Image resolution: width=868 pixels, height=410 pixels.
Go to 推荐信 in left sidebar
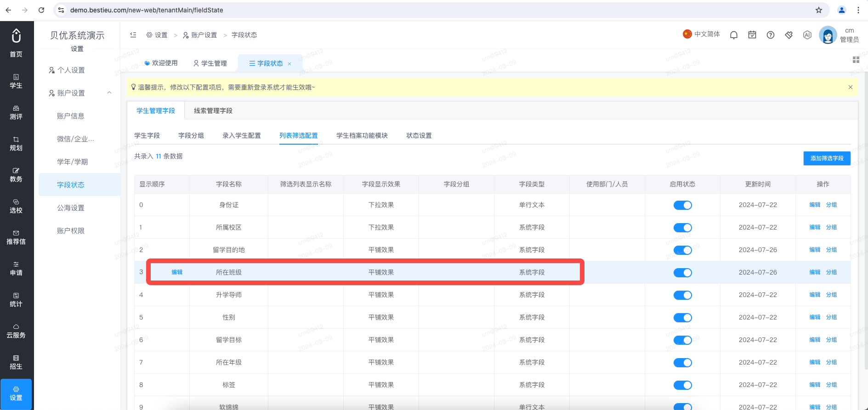pyautogui.click(x=16, y=238)
